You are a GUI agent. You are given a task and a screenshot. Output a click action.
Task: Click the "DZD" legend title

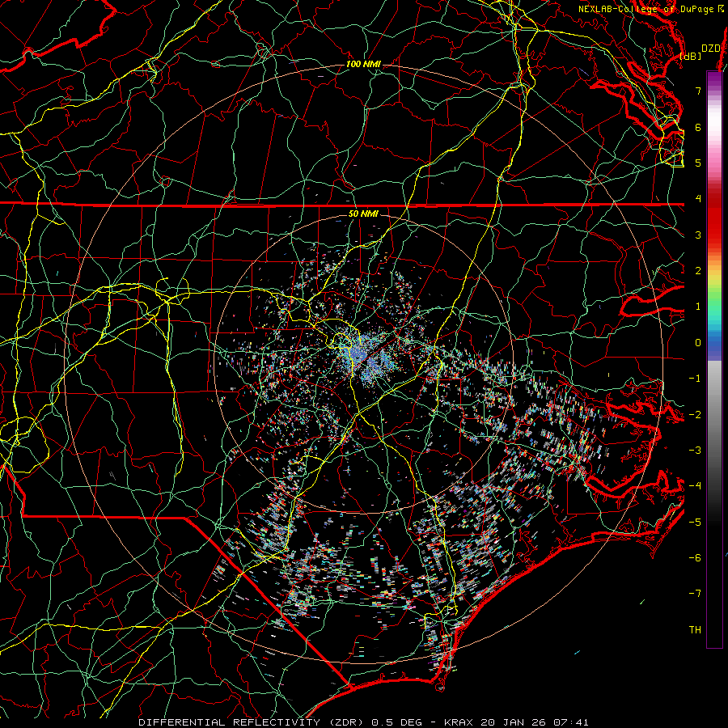click(x=711, y=49)
